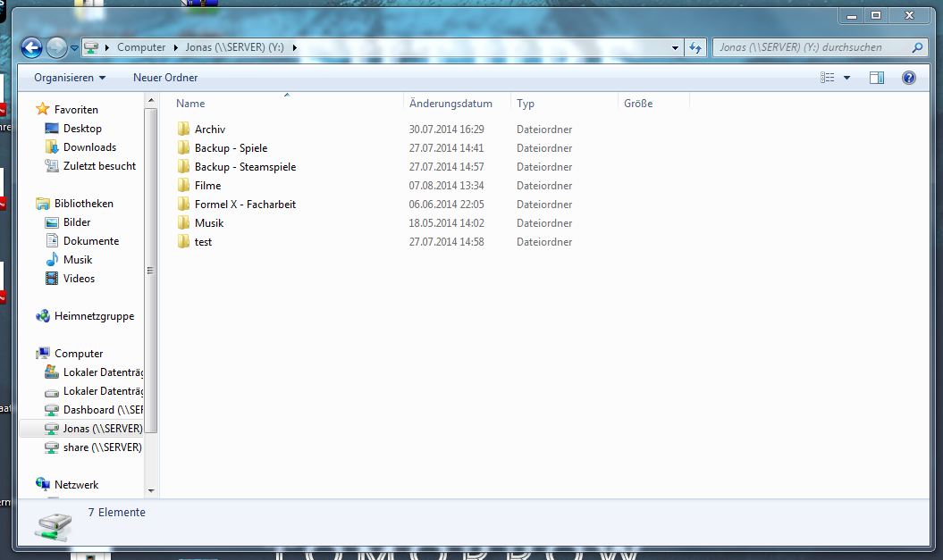Click the Forward navigation arrow

click(x=57, y=47)
